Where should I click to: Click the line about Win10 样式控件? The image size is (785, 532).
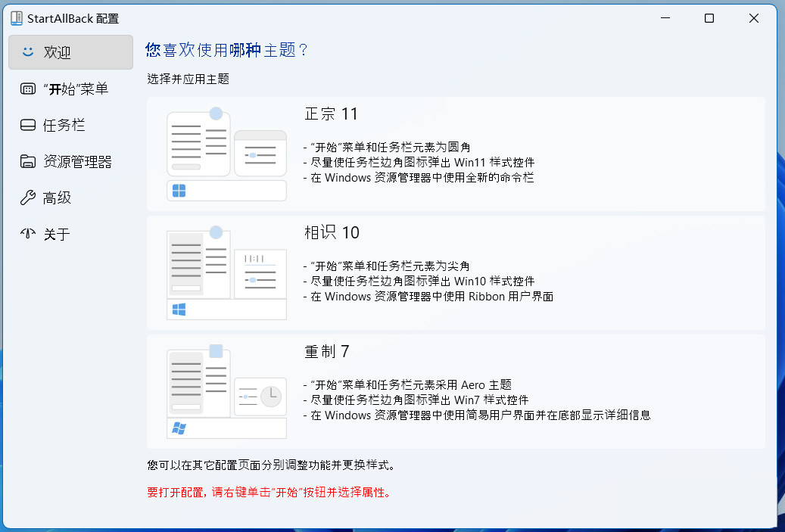[x=419, y=281]
